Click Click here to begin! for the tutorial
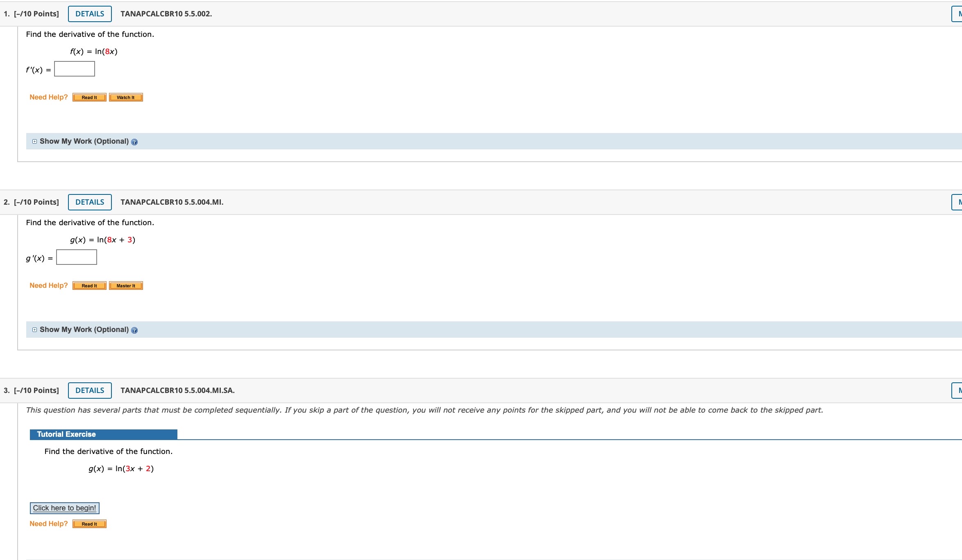Image resolution: width=962 pixels, height=560 pixels. click(x=64, y=508)
